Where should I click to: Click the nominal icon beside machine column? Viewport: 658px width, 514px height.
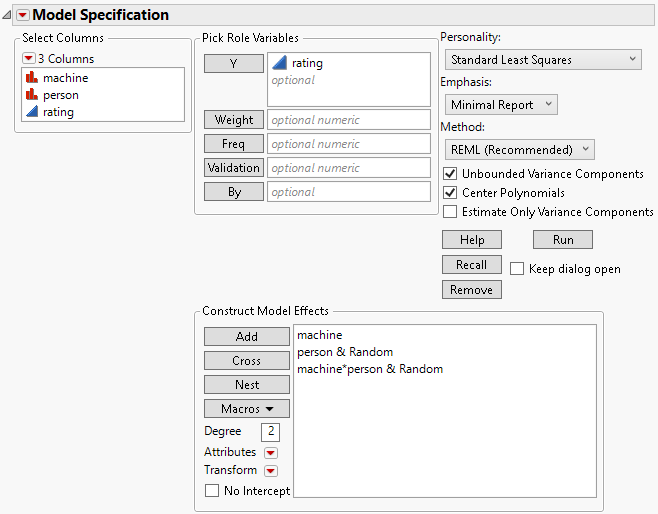tap(30, 78)
